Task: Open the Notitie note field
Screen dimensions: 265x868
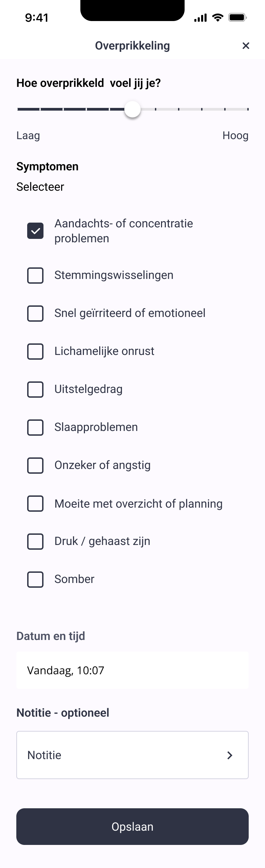Action: pos(122,755)
